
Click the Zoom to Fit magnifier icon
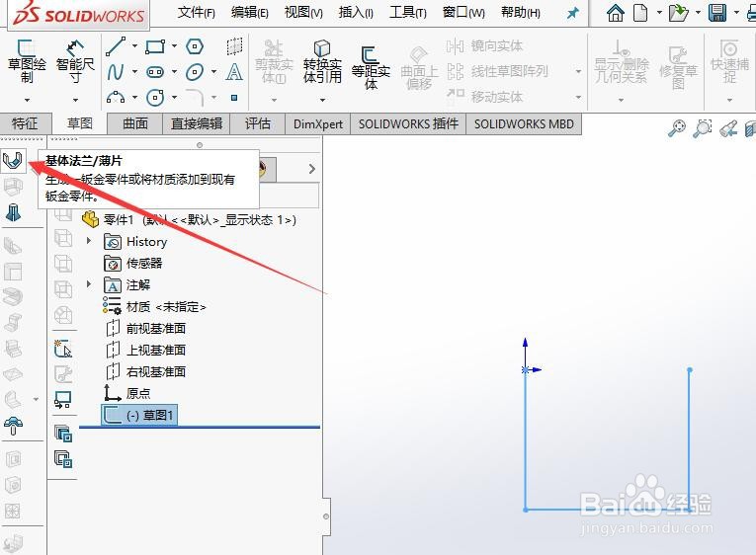tap(677, 128)
